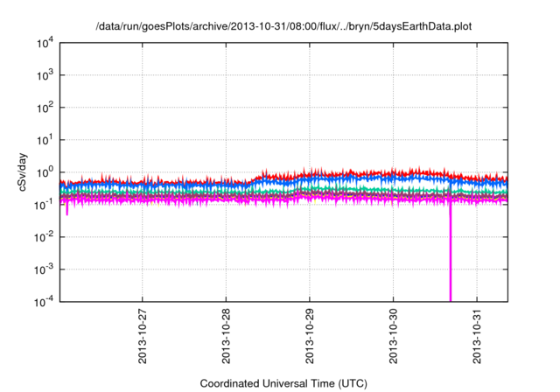
Task: Click the small magenta dip at the plot start
Action: pos(67,209)
